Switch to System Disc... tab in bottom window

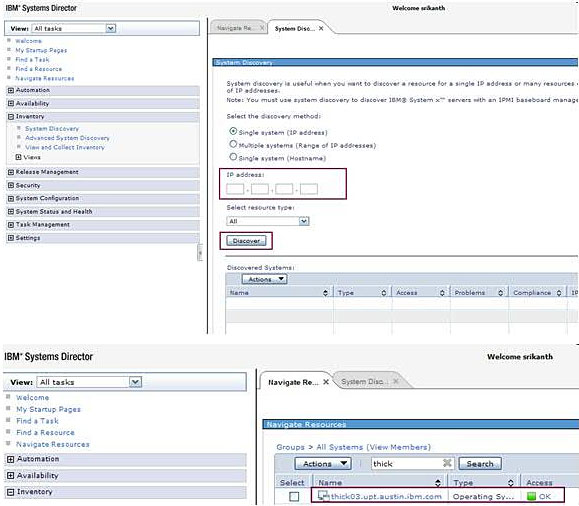click(x=364, y=382)
